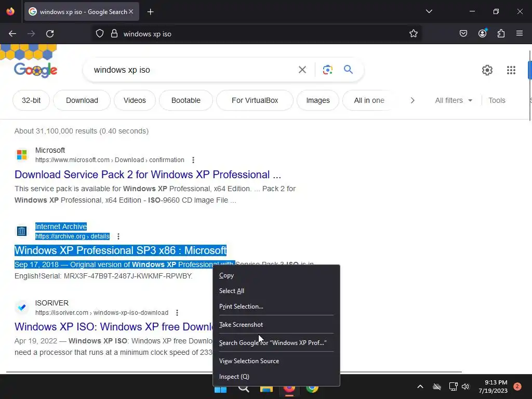532x399 pixels.
Task: Click the ISORIVER site name
Action: [x=51, y=303]
